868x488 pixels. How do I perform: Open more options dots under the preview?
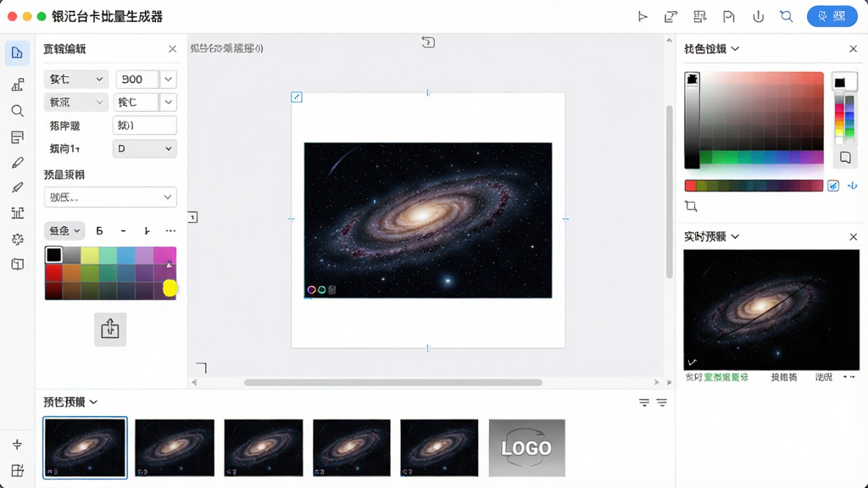click(x=849, y=377)
